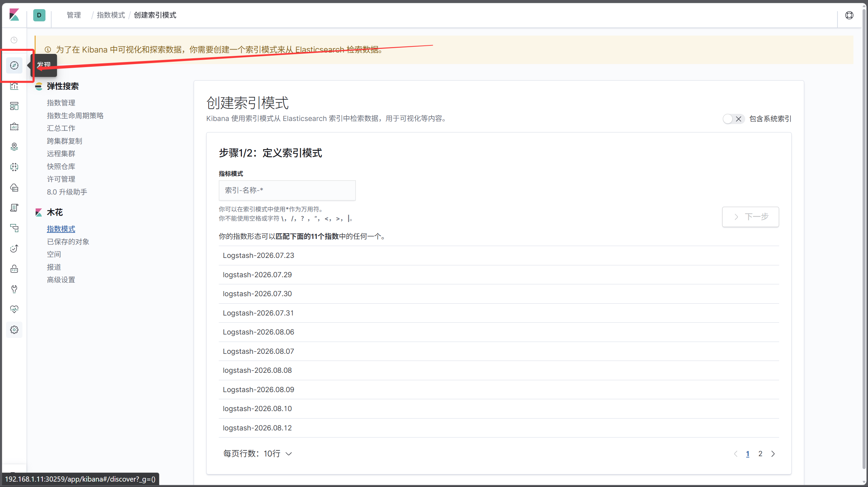Open the help menu icon at top right

[x=849, y=15]
